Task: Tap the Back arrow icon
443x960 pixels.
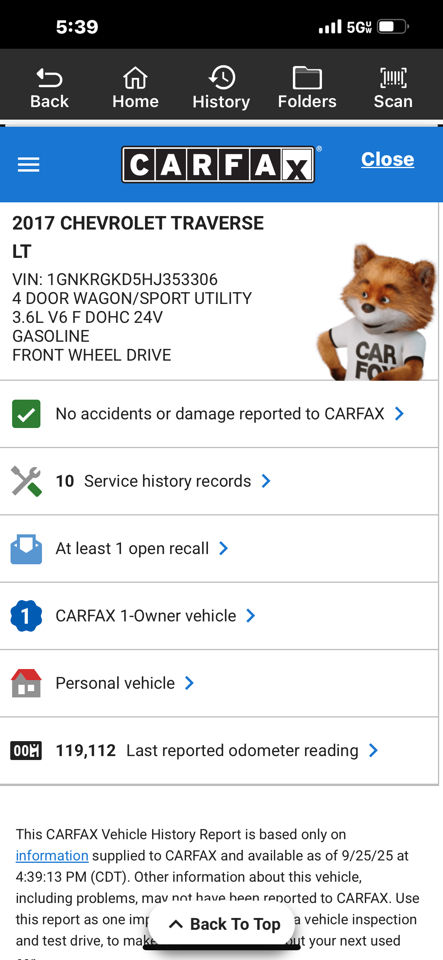Action: [49, 77]
